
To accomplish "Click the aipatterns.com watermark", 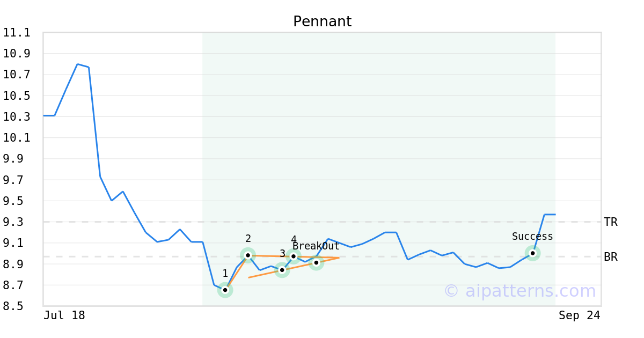I will (x=519, y=291).
